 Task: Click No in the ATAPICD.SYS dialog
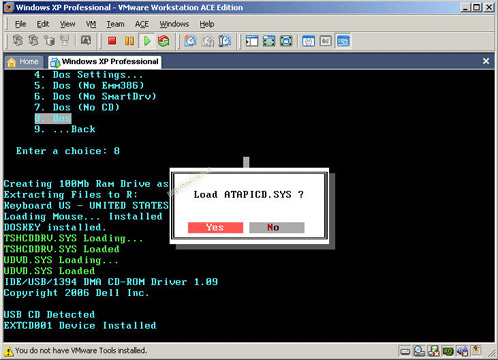point(277,227)
